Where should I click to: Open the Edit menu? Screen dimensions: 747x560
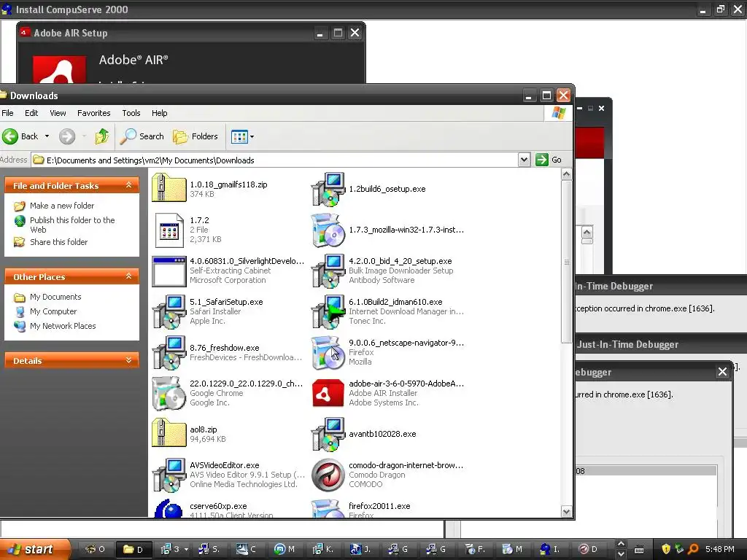(31, 113)
